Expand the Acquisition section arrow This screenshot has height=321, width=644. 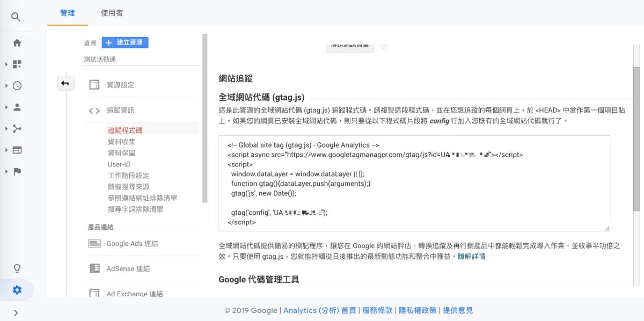point(6,129)
